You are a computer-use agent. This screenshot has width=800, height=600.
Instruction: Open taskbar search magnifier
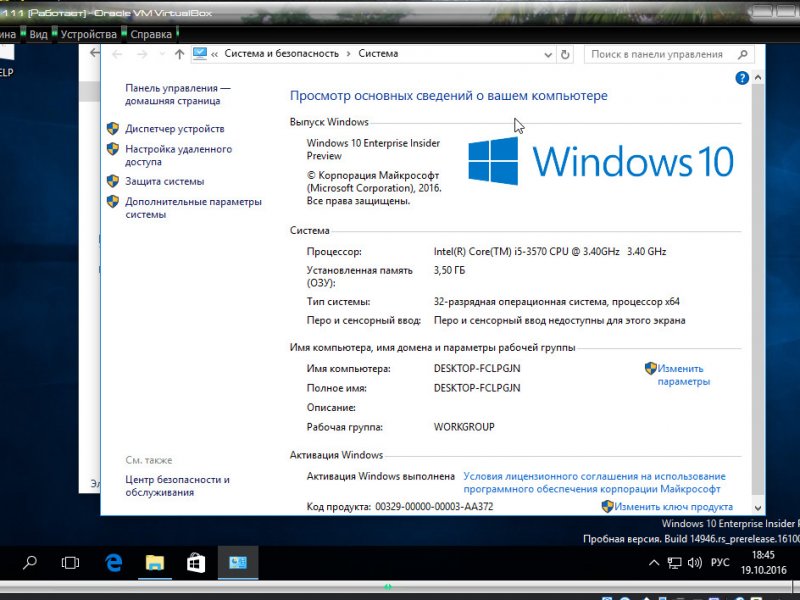tap(30, 563)
